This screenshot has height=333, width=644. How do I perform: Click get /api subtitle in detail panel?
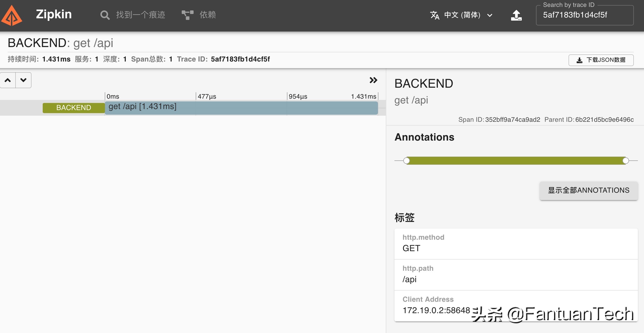coord(411,100)
